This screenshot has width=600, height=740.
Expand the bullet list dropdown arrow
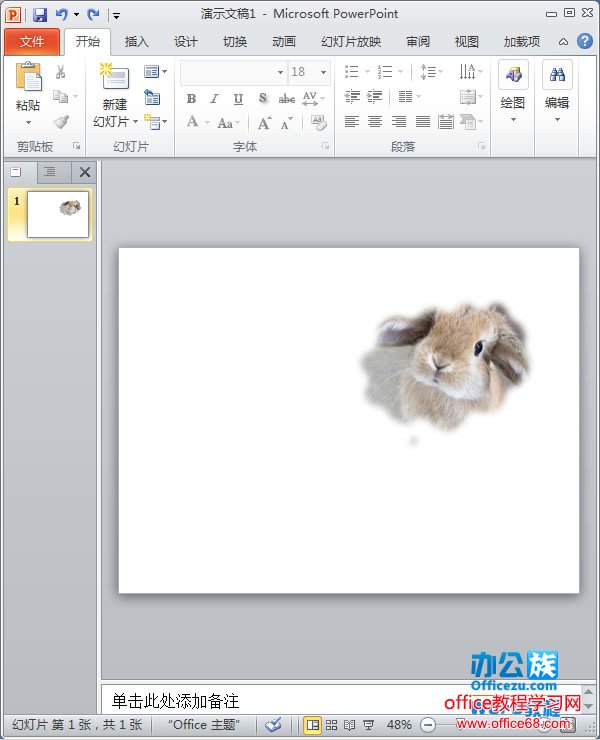point(367,72)
